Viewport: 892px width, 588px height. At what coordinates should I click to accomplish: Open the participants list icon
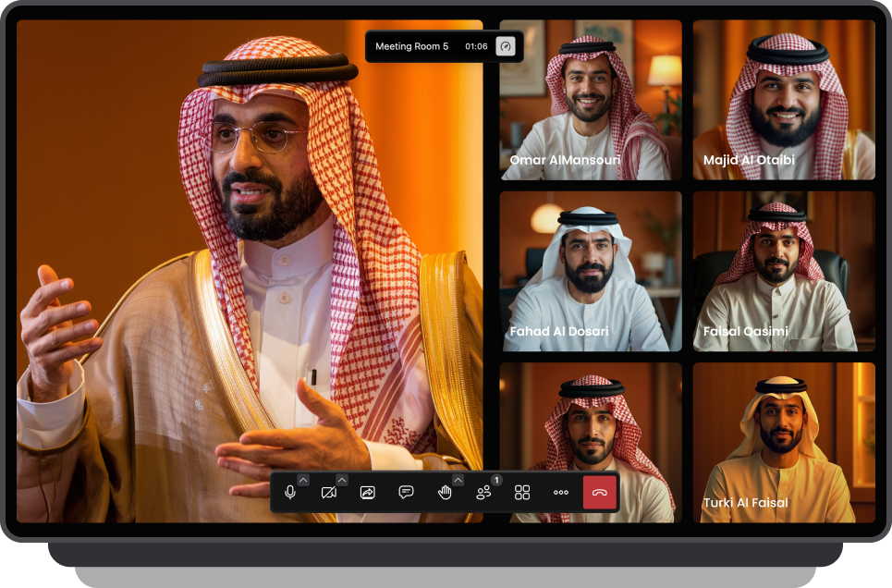[x=483, y=493]
